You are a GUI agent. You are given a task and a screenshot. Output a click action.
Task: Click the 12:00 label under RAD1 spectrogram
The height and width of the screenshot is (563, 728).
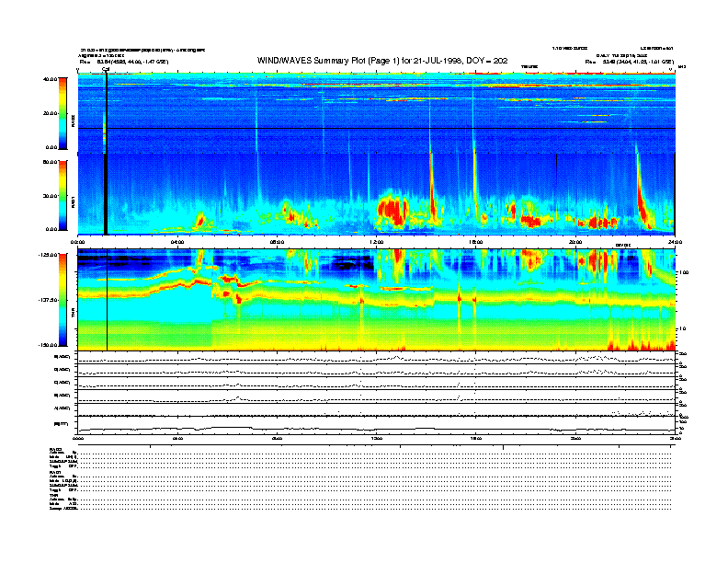[x=377, y=242]
